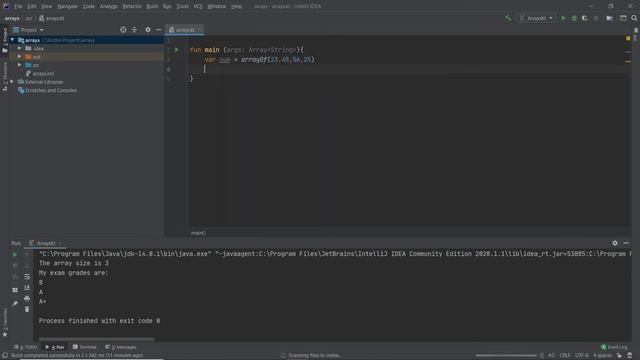Click the Build Project hammer icon
Image resolution: width=640 pixels, height=360 pixels.
[508, 18]
